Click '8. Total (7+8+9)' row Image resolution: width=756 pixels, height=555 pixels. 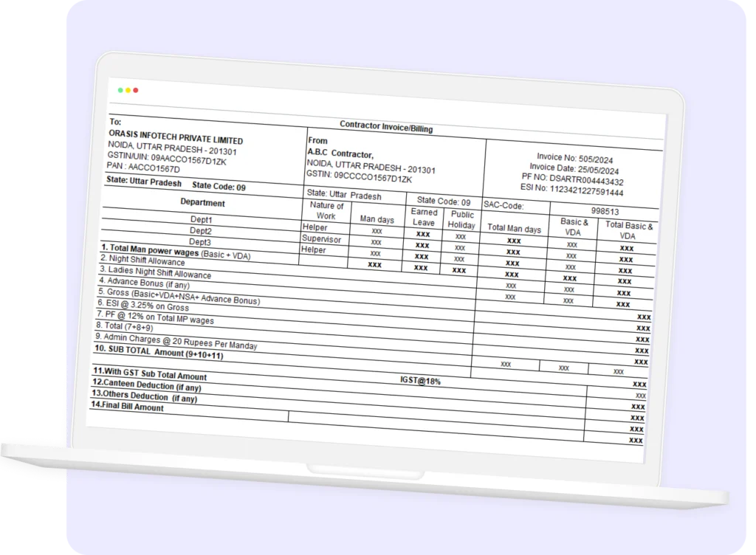coord(124,326)
